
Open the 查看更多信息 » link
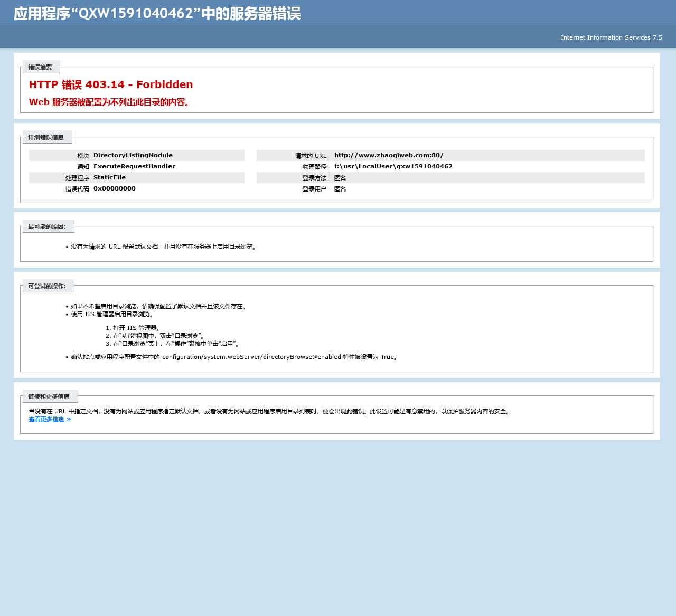coord(50,419)
